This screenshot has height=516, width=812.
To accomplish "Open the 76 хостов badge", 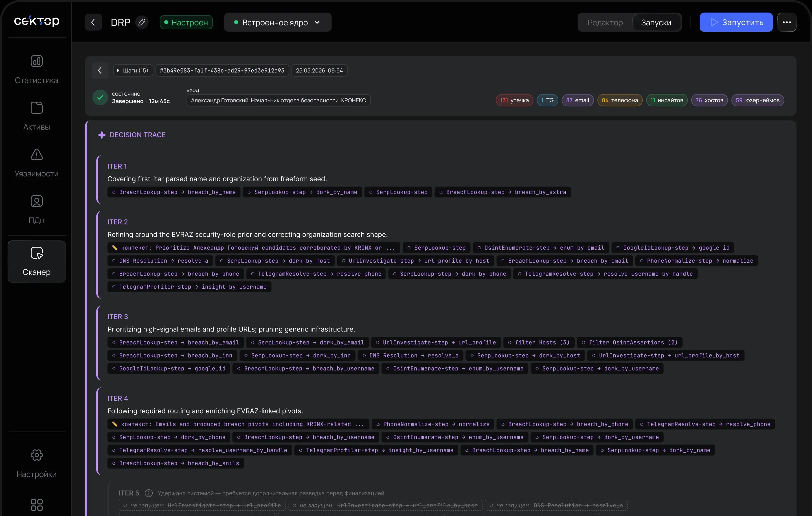I will [709, 100].
